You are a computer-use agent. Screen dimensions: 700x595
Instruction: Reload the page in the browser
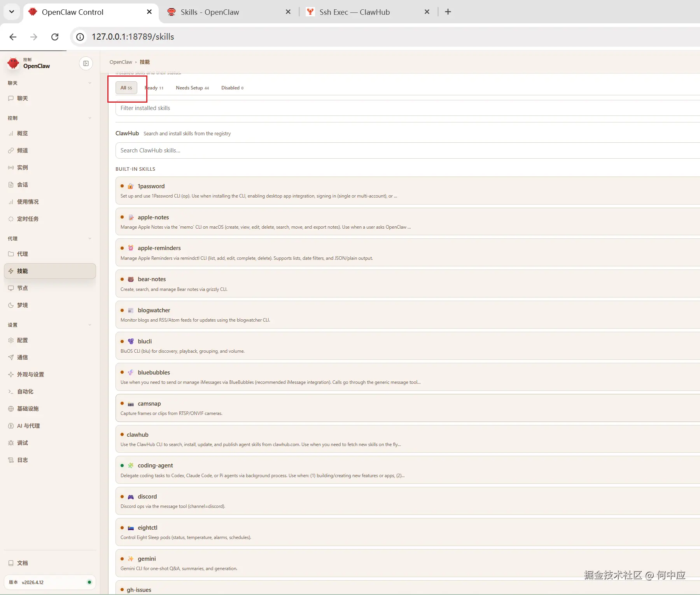[55, 37]
